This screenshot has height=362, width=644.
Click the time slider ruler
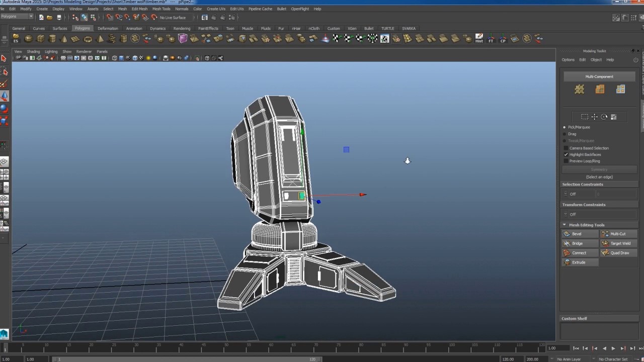(274, 347)
